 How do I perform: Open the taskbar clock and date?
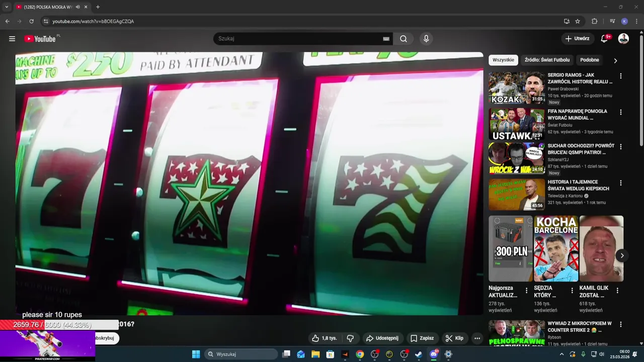coord(620,354)
